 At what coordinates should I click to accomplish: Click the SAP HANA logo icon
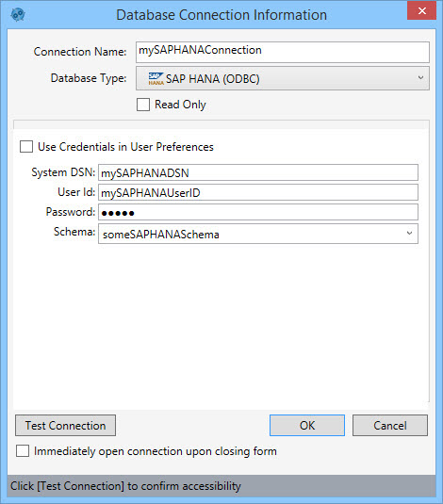coord(156,79)
